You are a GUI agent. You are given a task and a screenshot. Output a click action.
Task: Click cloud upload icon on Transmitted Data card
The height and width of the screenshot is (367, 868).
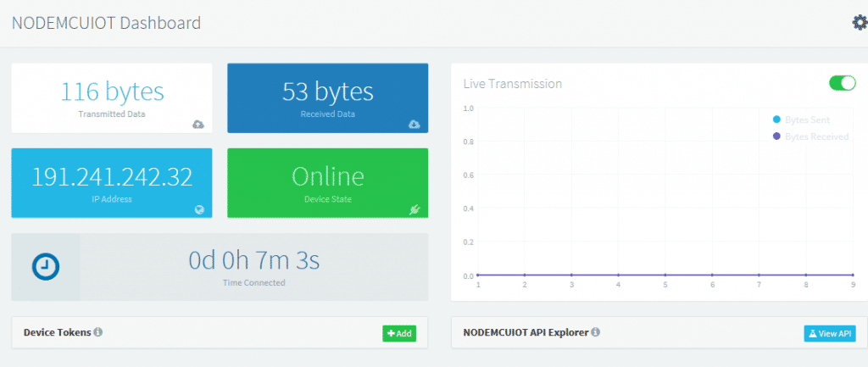pos(198,124)
